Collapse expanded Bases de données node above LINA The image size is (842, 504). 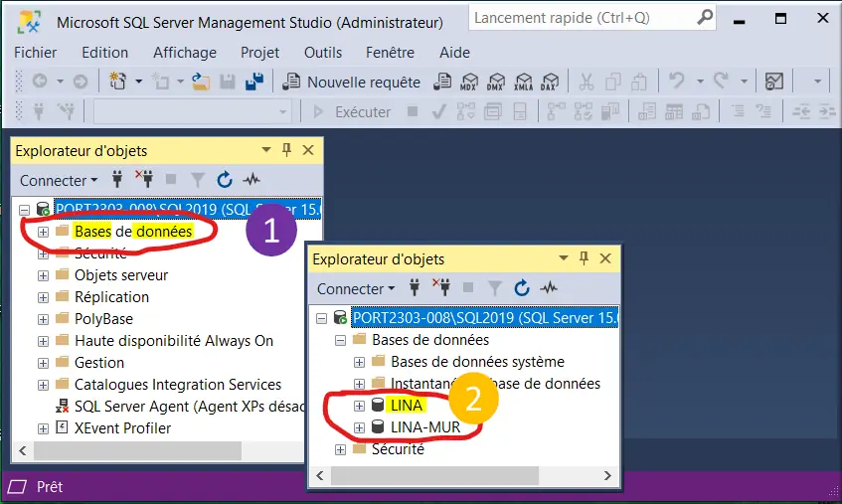click(340, 340)
